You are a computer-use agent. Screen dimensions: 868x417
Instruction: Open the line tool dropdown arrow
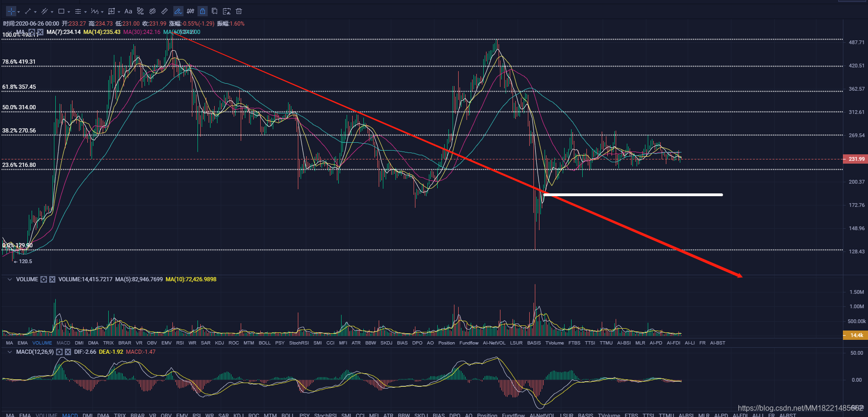[35, 12]
